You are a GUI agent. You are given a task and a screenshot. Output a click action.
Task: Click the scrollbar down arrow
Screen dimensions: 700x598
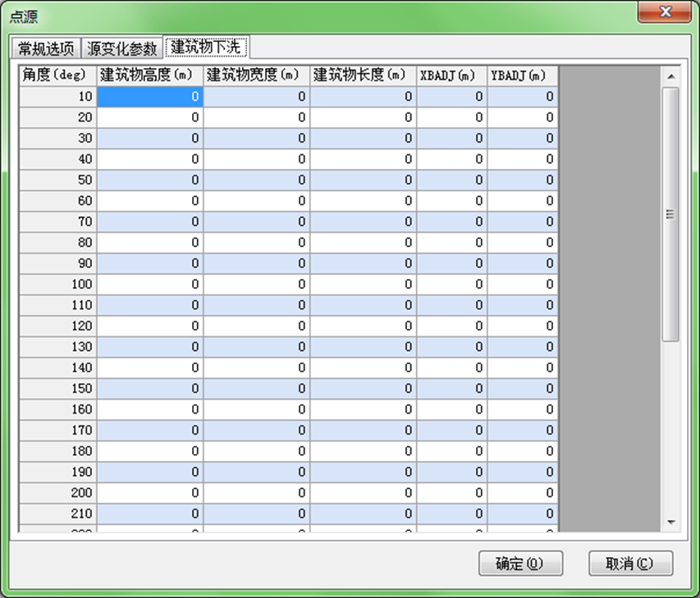click(670, 523)
